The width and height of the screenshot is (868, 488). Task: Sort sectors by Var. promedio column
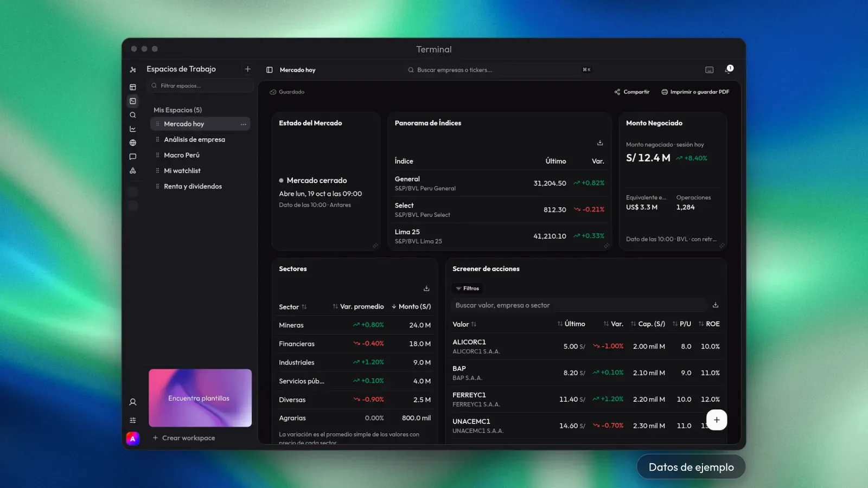click(358, 307)
